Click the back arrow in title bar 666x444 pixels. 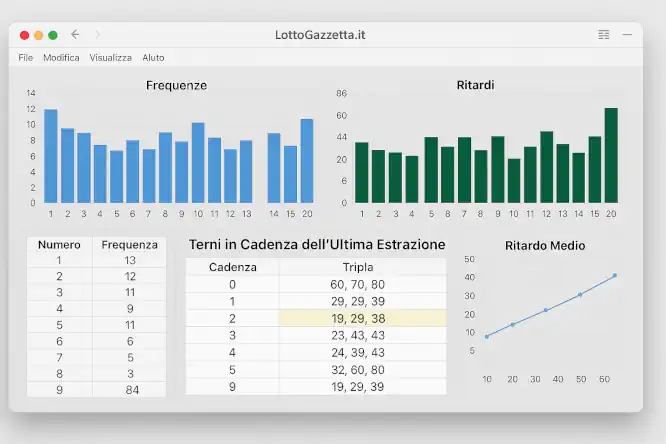(x=75, y=34)
